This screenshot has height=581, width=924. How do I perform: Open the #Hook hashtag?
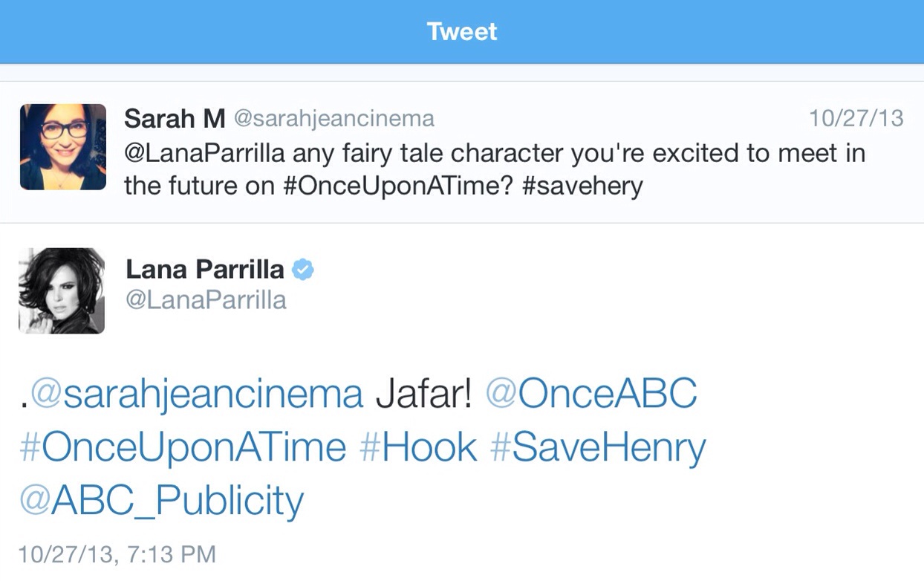(x=418, y=447)
